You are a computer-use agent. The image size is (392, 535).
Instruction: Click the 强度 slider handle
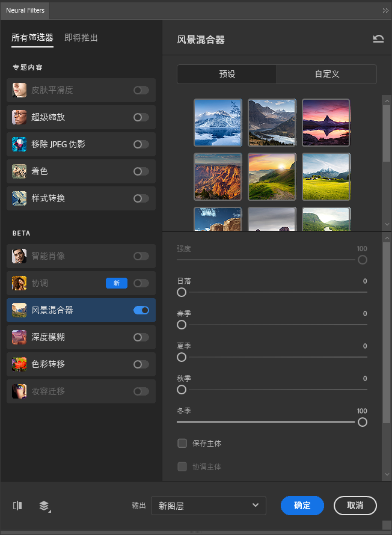pyautogui.click(x=363, y=260)
